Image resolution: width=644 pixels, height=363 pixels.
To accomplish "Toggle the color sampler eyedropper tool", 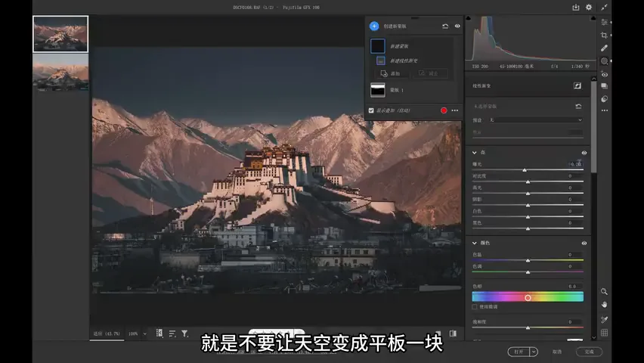I will click(604, 320).
